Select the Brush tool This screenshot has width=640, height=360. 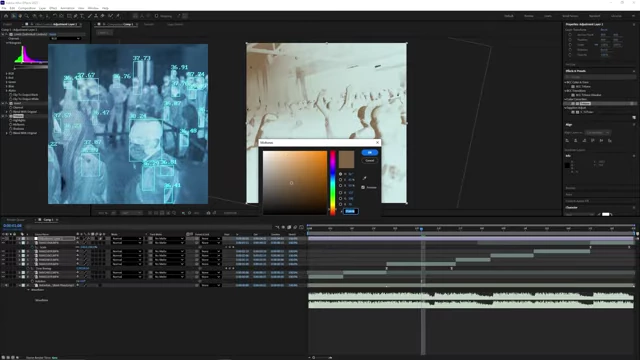(x=89, y=16)
